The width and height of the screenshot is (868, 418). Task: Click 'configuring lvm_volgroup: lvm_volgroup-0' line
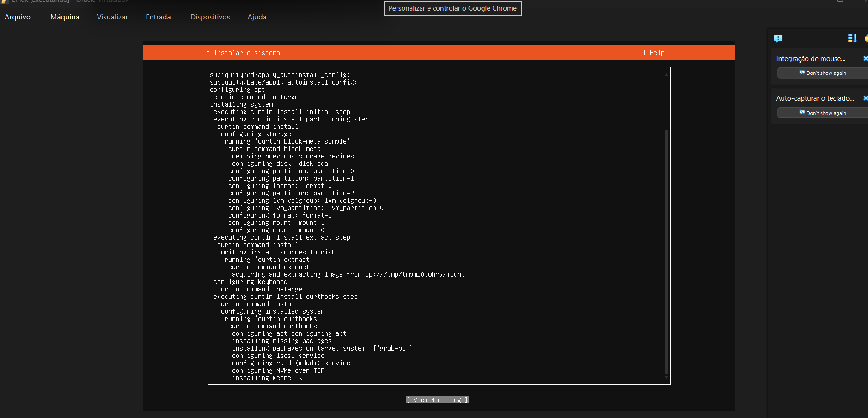(302, 200)
